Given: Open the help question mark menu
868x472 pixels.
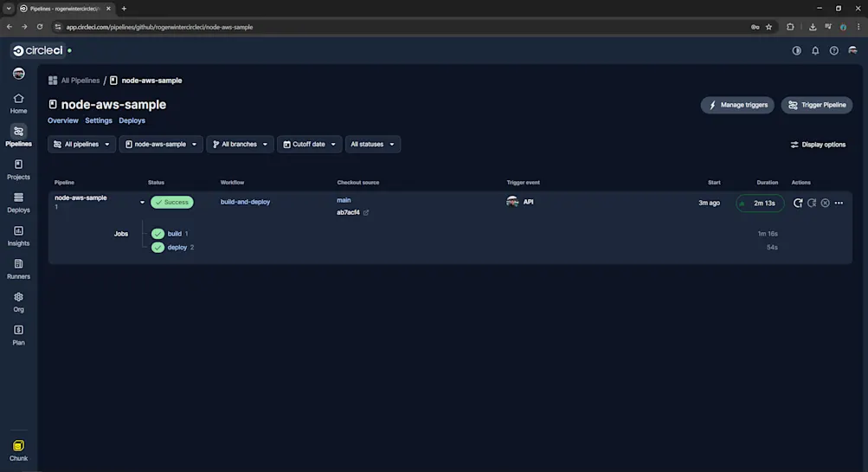Looking at the screenshot, I should (x=833, y=50).
